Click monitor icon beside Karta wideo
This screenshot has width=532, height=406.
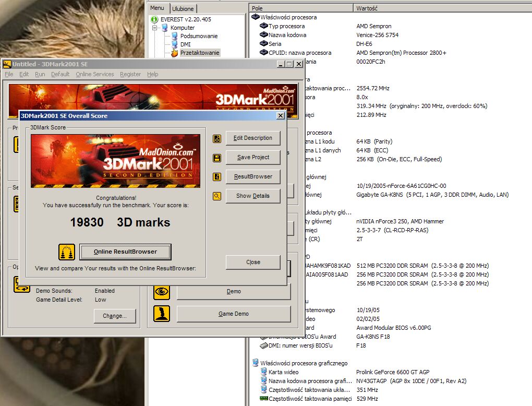263,372
